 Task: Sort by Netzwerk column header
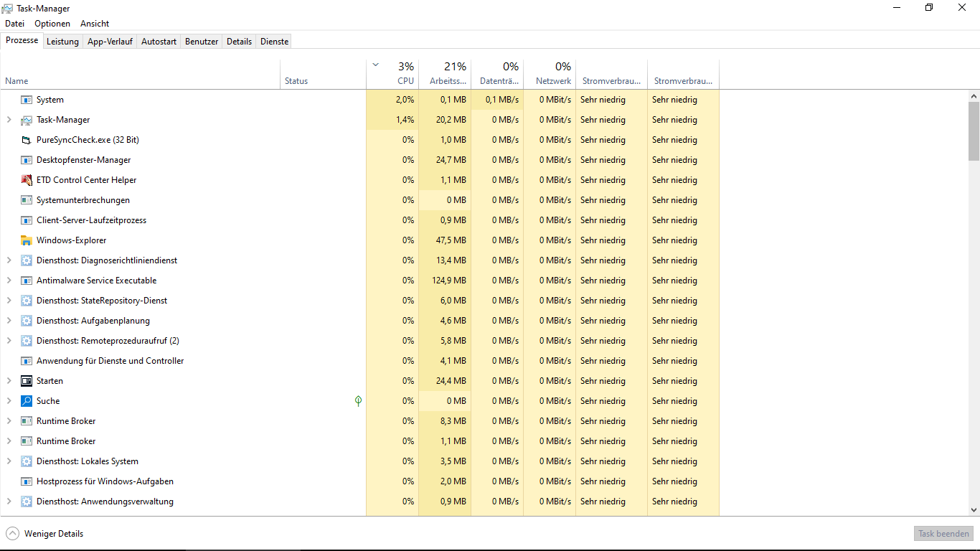[x=550, y=74]
